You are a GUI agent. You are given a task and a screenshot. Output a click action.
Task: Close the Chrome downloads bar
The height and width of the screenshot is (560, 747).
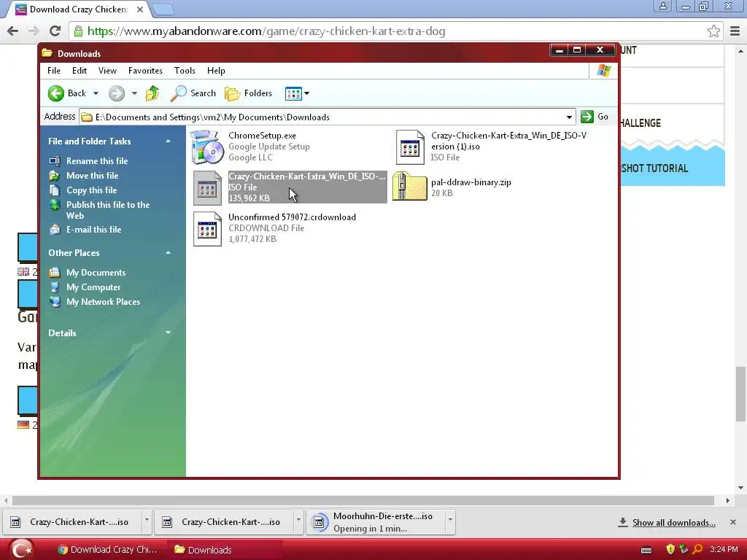tap(732, 522)
